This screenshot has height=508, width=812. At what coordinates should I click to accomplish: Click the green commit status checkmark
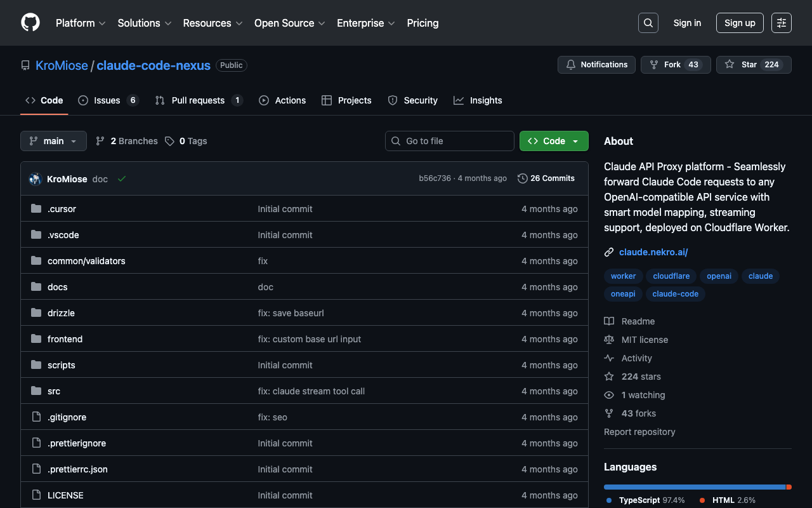pyautogui.click(x=122, y=179)
